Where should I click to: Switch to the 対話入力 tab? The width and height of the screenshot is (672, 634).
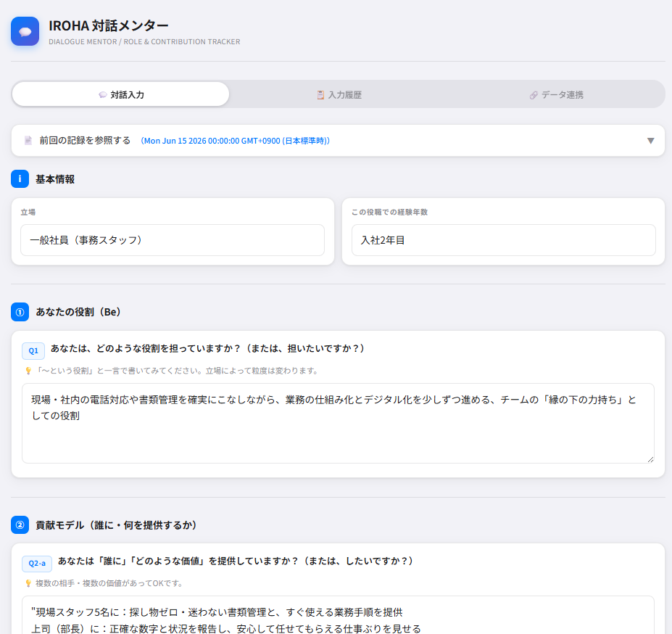[121, 94]
